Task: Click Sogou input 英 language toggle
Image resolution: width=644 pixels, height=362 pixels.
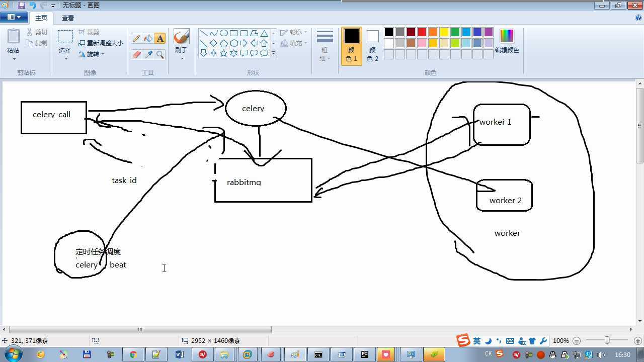Action: 476,341
